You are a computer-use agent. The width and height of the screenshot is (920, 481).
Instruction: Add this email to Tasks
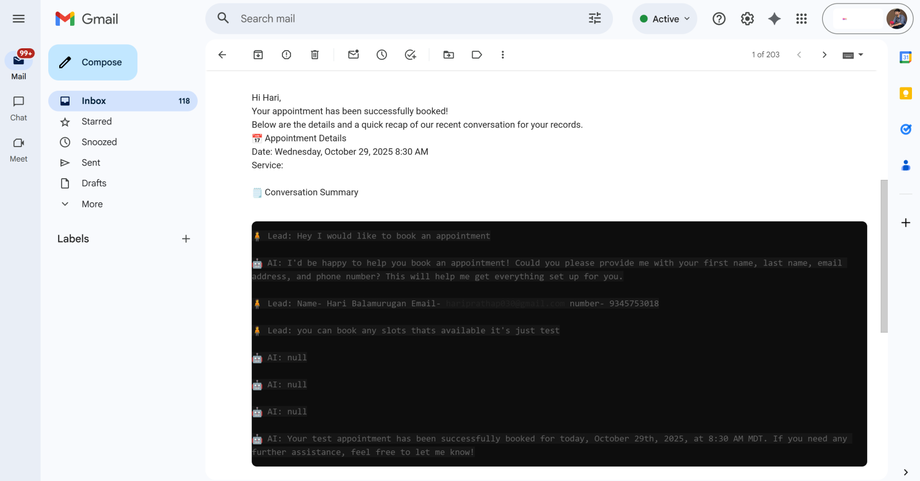coord(410,55)
